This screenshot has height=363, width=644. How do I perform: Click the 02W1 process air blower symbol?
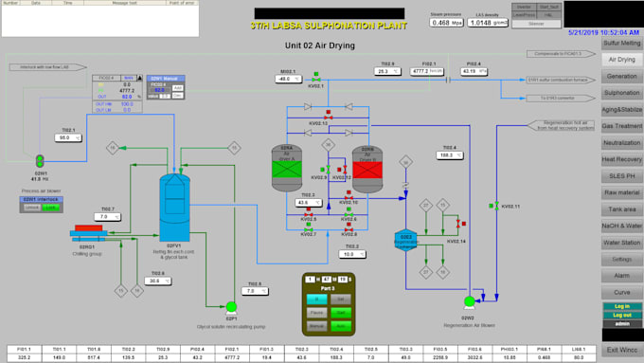click(x=40, y=161)
